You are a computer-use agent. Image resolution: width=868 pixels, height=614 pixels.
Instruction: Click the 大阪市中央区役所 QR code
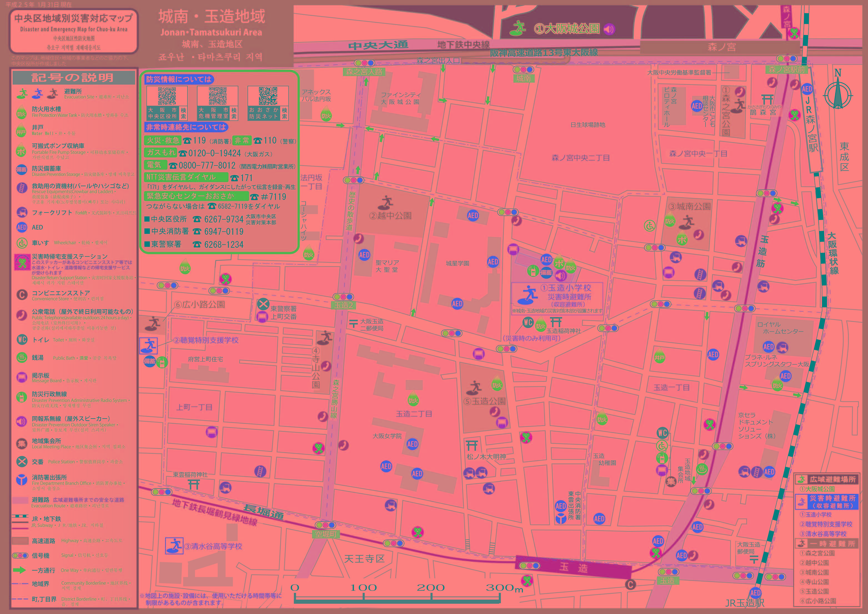pyautogui.click(x=167, y=96)
